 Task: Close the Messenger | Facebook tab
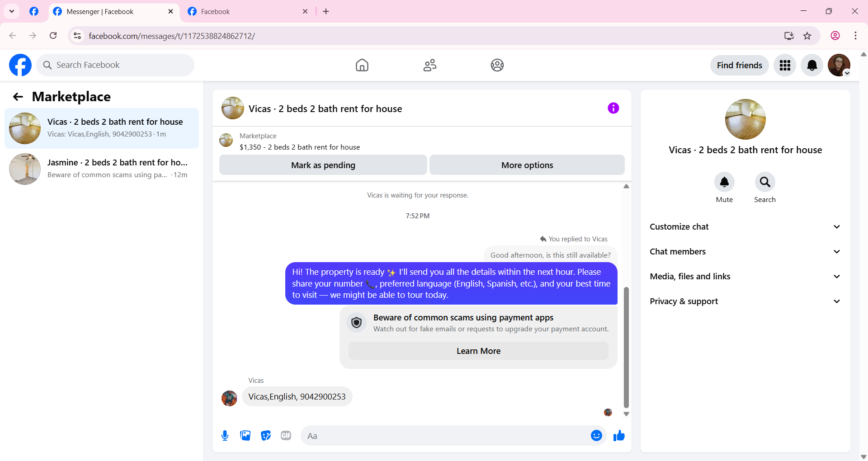pos(170,12)
